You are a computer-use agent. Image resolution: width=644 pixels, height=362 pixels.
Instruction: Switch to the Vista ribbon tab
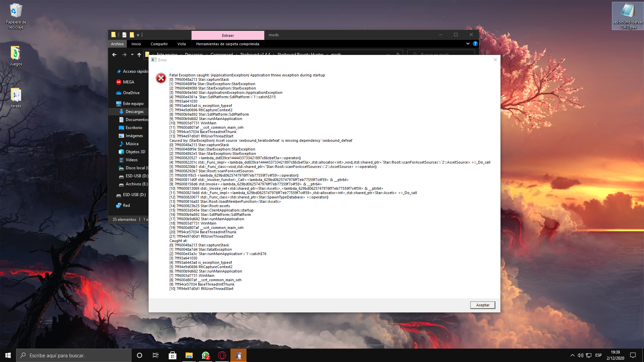181,44
